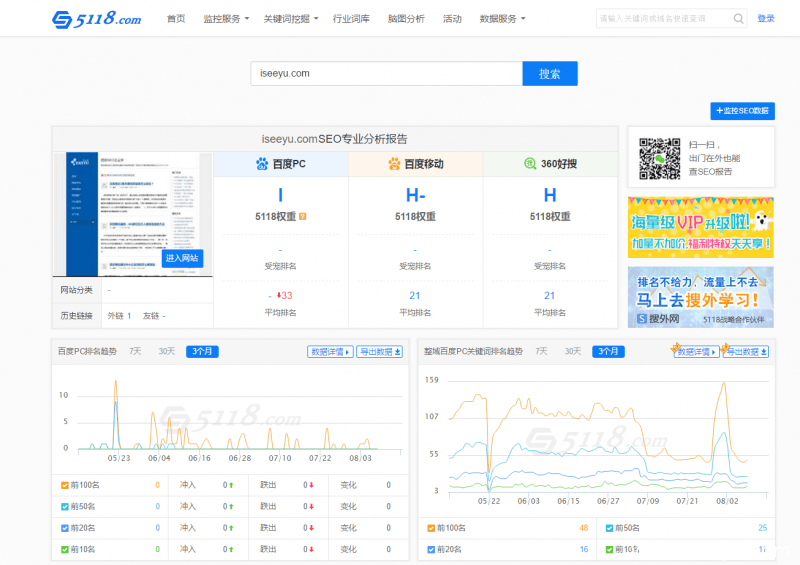The width and height of the screenshot is (800, 565).
Task: Click the 网站分类 row label
Action: click(77, 290)
